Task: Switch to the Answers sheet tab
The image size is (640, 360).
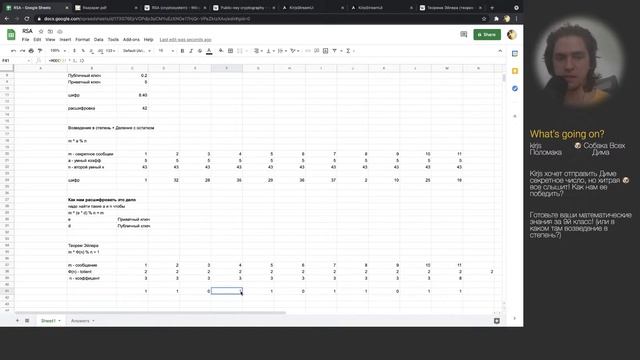Action: (x=82, y=321)
